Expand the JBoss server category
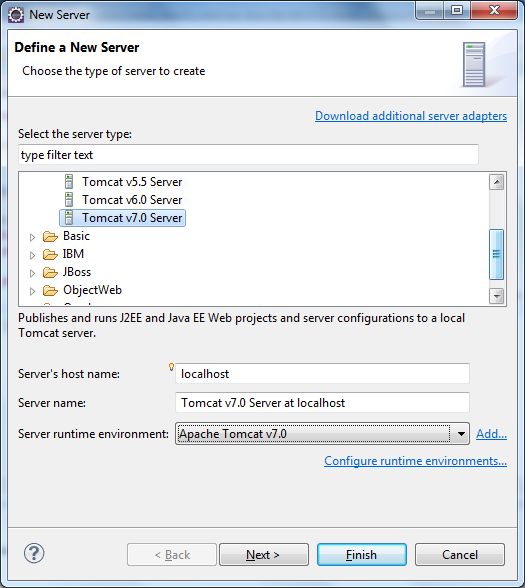Image resolution: width=525 pixels, height=588 pixels. click(32, 273)
